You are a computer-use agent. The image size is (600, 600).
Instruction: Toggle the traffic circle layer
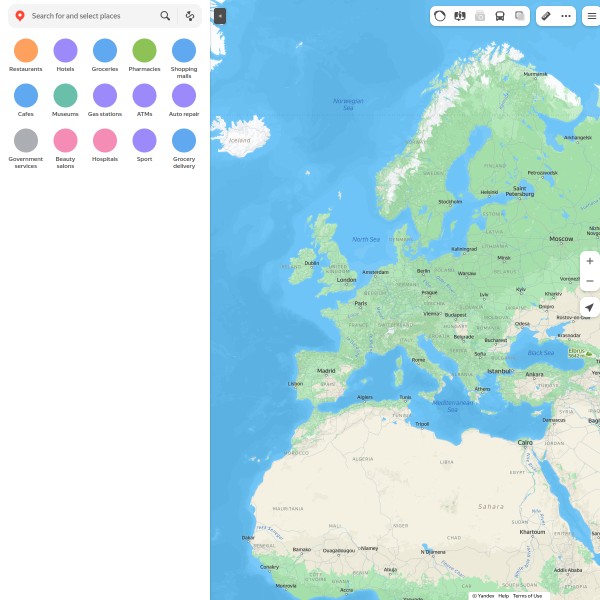(440, 16)
